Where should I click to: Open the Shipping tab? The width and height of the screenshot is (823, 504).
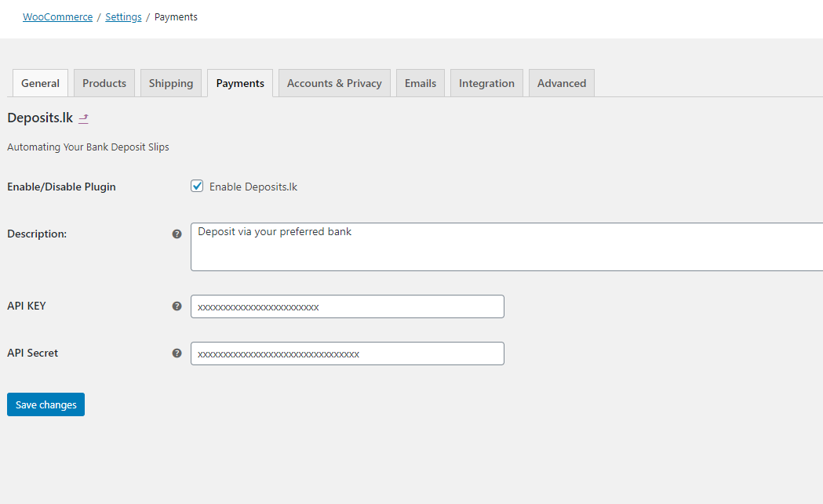point(171,83)
